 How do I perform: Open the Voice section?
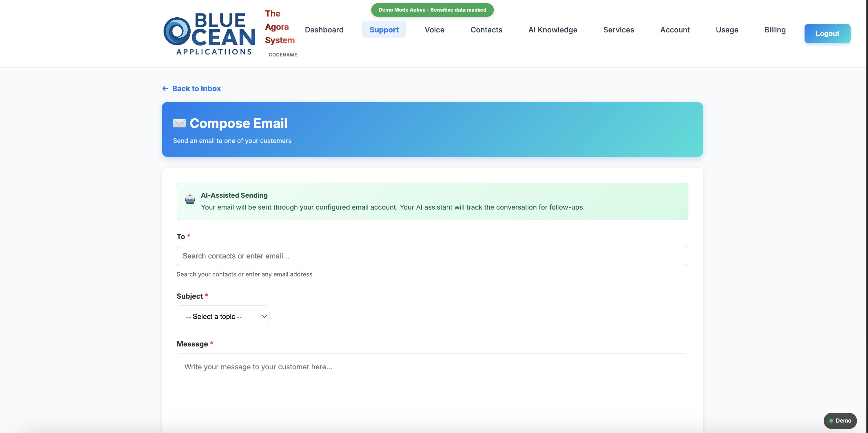click(434, 30)
